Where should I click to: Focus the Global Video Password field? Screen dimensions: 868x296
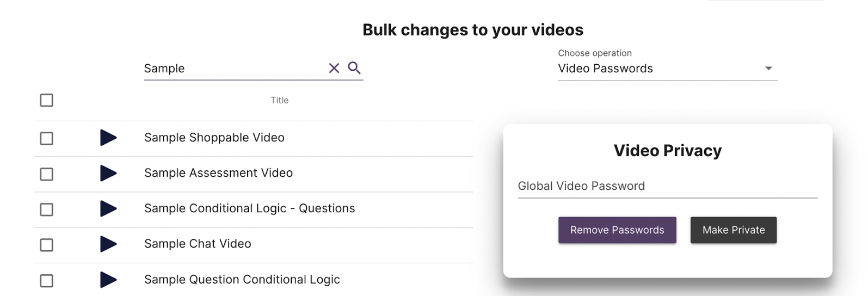tap(667, 186)
